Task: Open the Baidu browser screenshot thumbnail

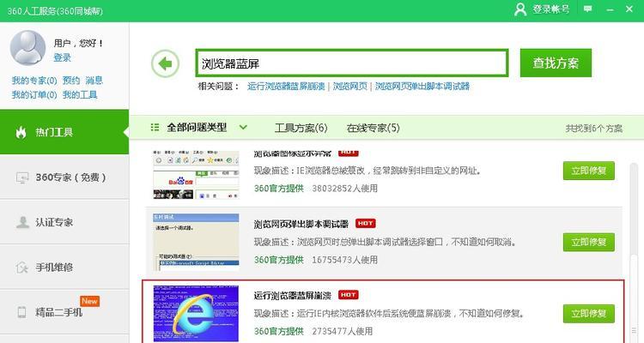Action: click(196, 174)
